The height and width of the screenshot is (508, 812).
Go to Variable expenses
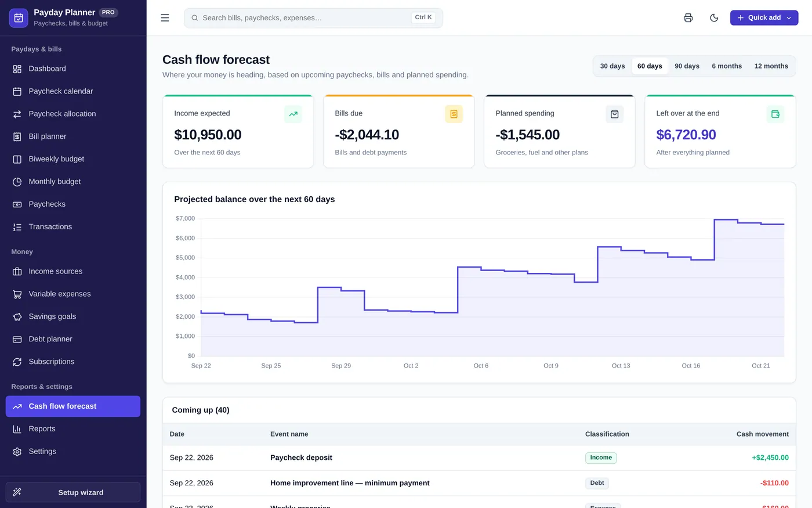point(73,294)
